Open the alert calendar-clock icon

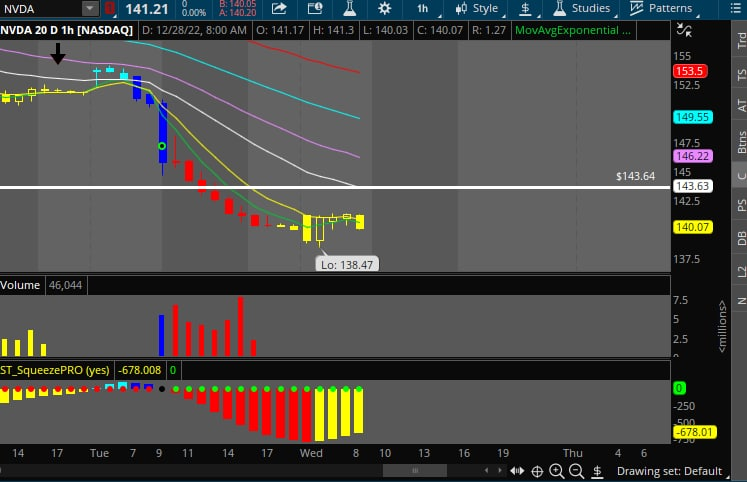[x=315, y=9]
